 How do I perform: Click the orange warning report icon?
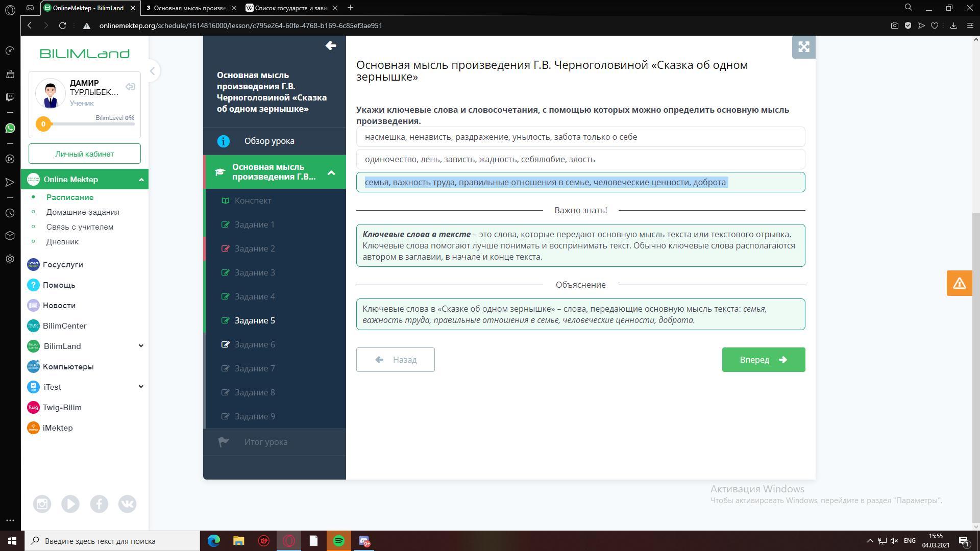click(x=959, y=283)
